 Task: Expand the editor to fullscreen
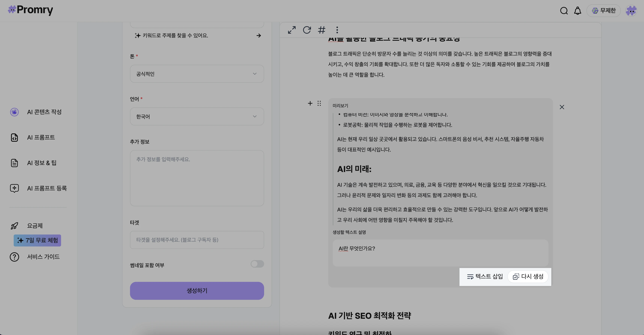tap(292, 30)
